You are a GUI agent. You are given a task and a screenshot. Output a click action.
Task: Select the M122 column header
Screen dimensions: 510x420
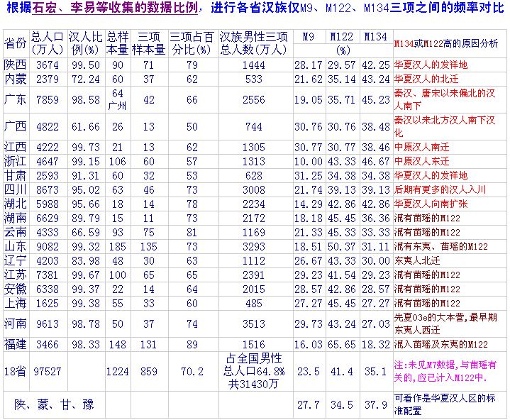pyautogui.click(x=342, y=37)
